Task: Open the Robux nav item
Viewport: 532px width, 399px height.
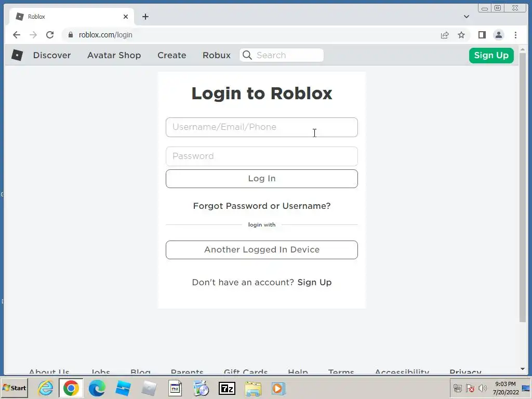Action: click(x=217, y=55)
